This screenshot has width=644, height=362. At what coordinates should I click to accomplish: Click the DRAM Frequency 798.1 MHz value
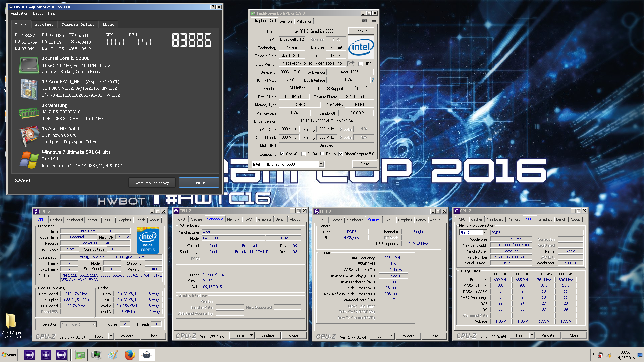coord(393,258)
